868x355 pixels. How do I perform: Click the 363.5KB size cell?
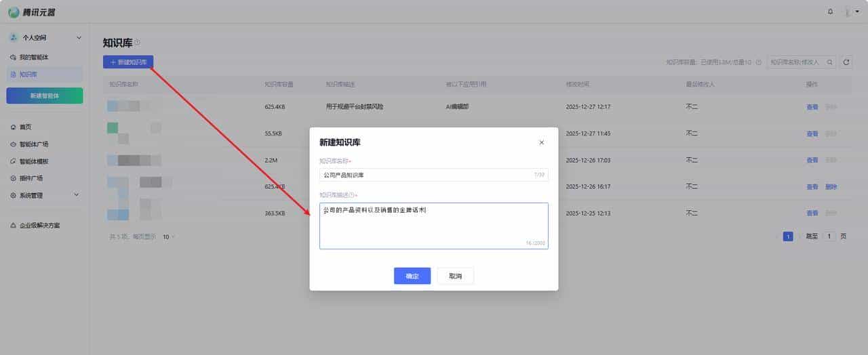pyautogui.click(x=275, y=213)
